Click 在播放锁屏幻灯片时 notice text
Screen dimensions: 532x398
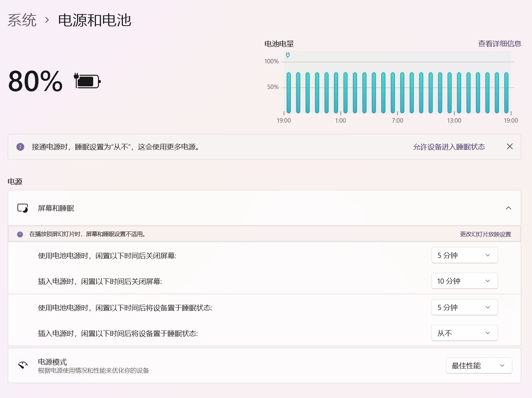(x=88, y=234)
